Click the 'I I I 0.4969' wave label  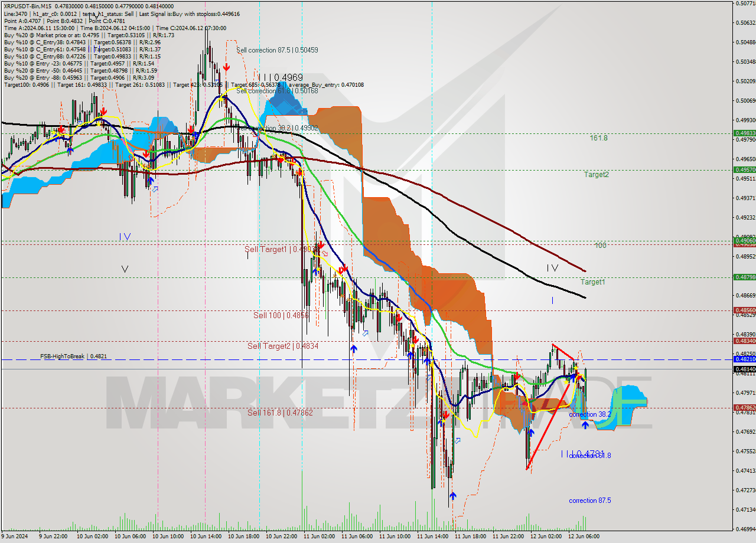click(x=280, y=77)
